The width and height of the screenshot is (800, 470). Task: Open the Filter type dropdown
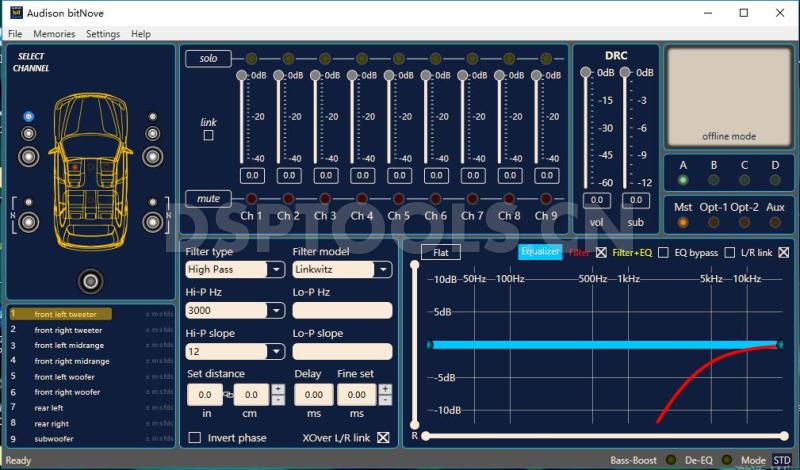coord(275,270)
